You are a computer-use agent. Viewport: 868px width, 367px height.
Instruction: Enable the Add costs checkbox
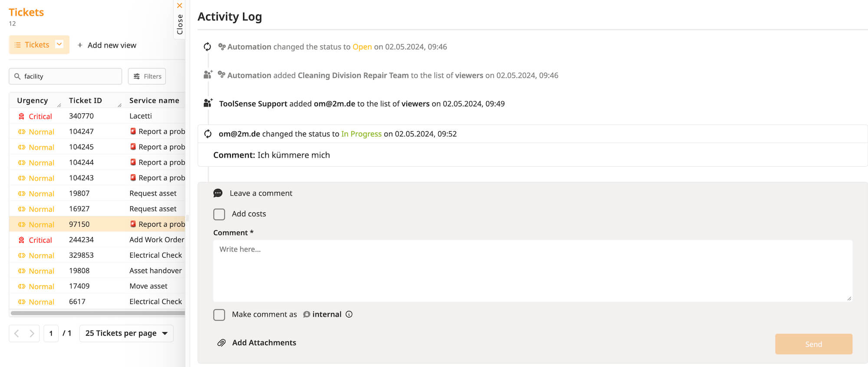point(219,214)
